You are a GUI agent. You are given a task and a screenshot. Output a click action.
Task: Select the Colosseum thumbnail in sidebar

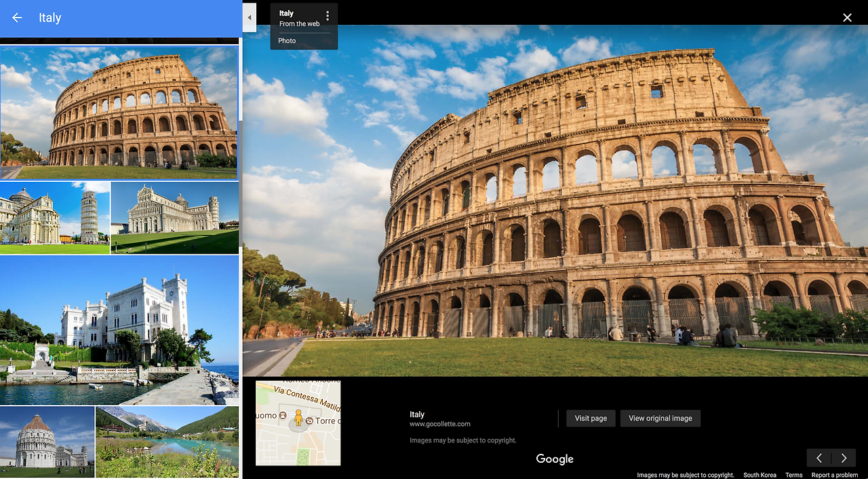pos(119,112)
